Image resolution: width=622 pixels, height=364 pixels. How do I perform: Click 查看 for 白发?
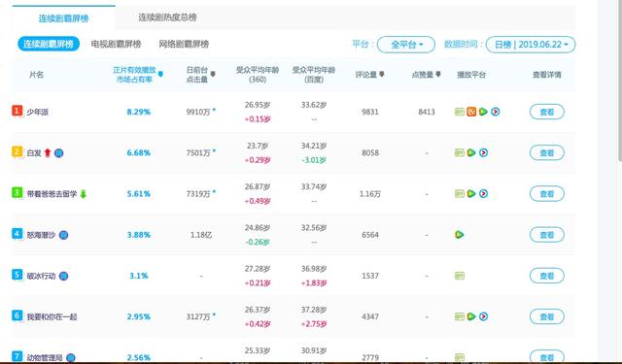(546, 153)
